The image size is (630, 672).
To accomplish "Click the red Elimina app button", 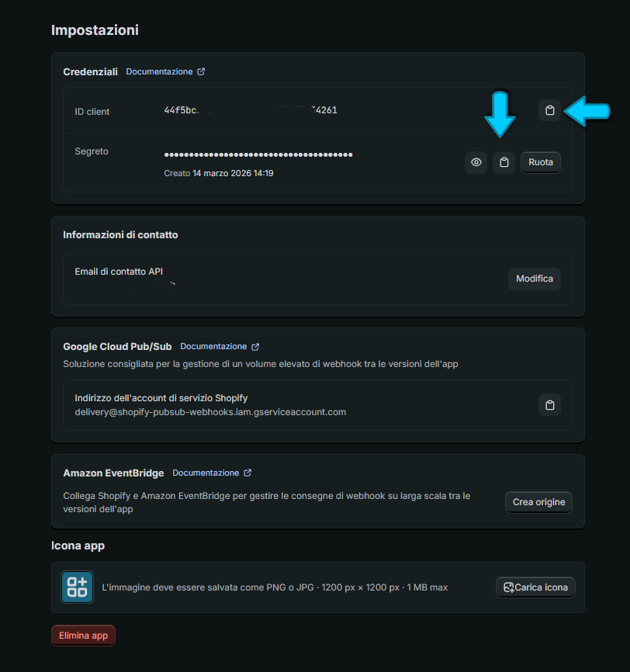I will coord(83,636).
